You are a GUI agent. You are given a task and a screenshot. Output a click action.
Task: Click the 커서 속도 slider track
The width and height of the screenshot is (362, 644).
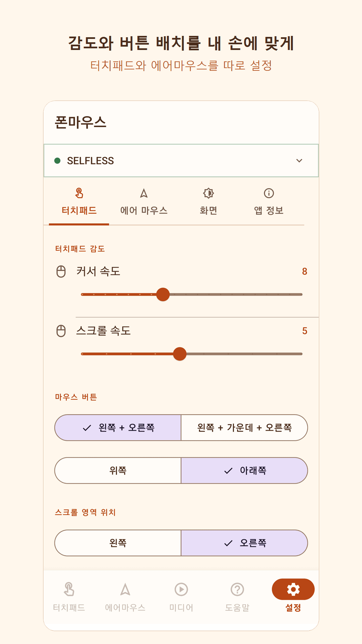point(192,294)
